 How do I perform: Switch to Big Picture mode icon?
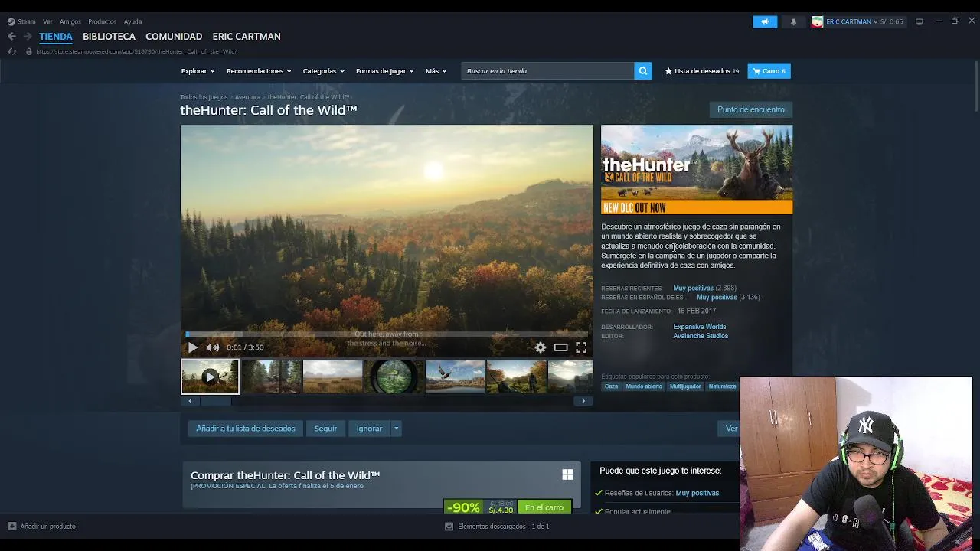[920, 21]
